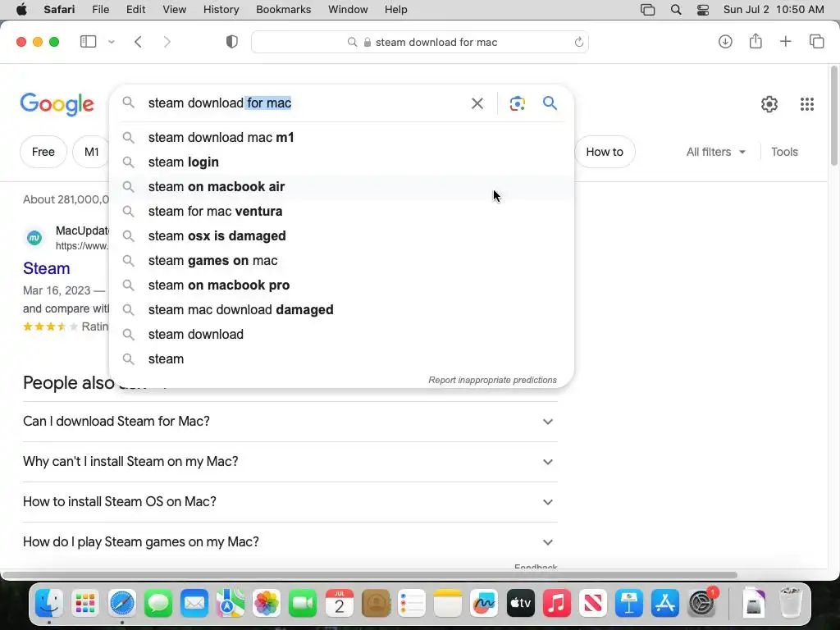Show Safari downloads icon
840x630 pixels.
coord(725,41)
